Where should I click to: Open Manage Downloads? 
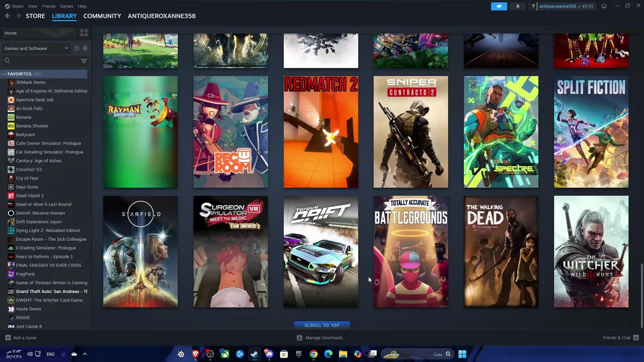[319, 338]
